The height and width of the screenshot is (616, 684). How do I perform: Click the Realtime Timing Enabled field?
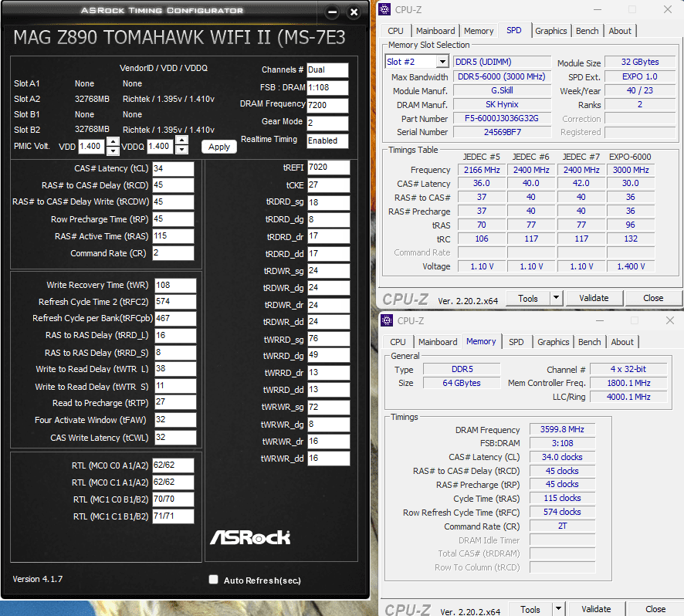click(x=327, y=141)
